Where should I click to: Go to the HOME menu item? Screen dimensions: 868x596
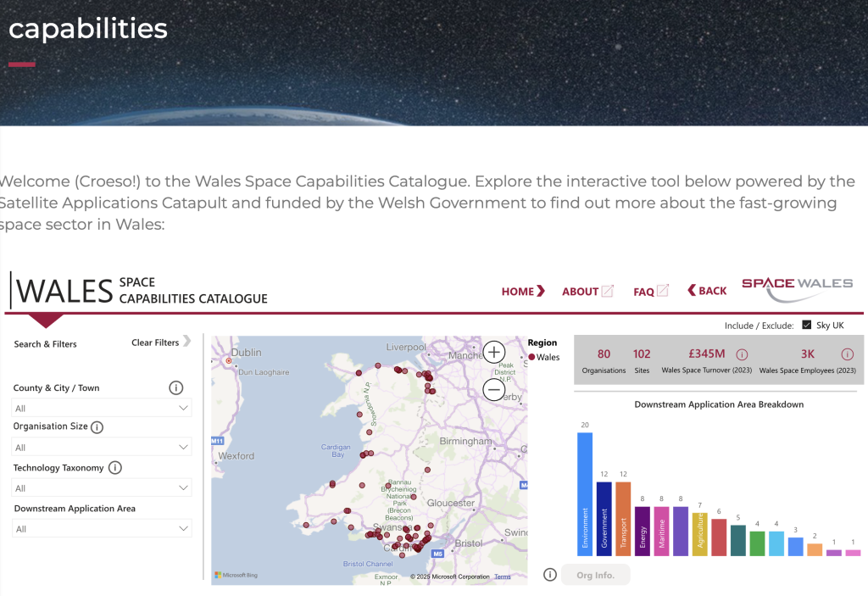(x=522, y=291)
